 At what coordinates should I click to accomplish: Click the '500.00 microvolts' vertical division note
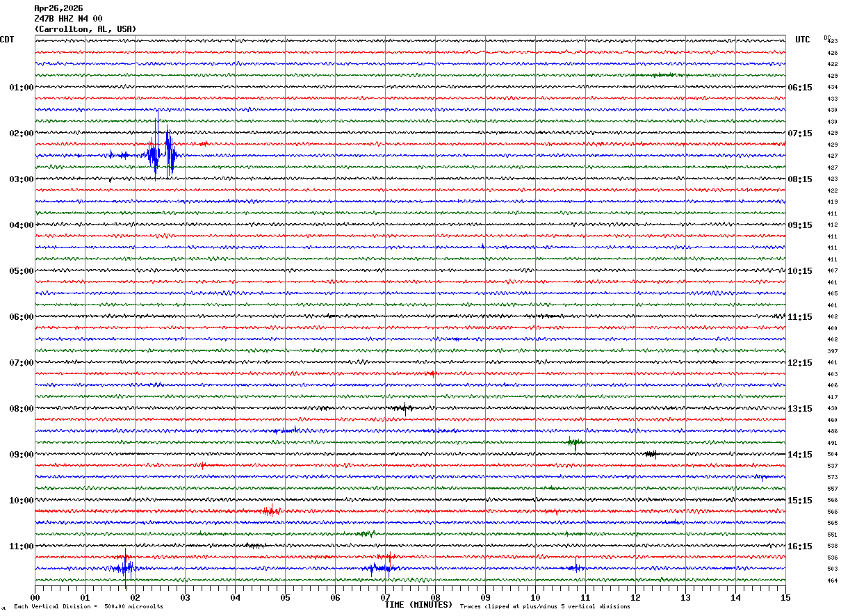pyautogui.click(x=133, y=607)
